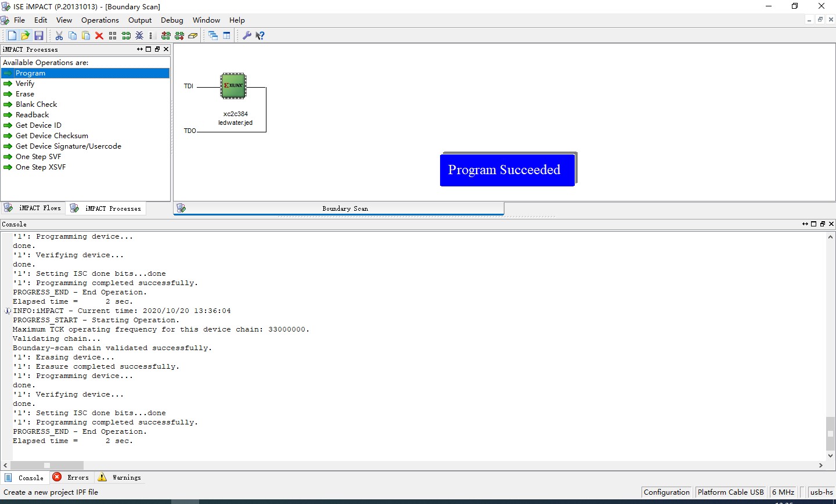Create a new project with the New icon

[x=12, y=35]
